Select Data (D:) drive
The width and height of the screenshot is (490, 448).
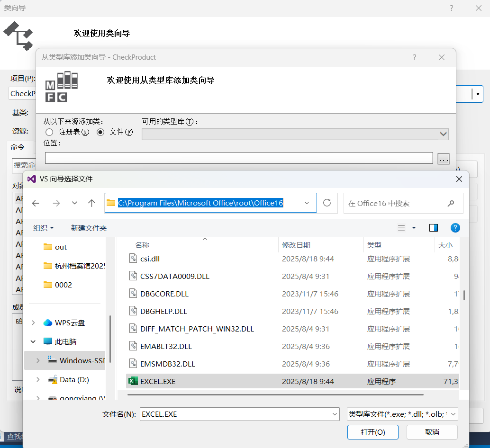74,380
